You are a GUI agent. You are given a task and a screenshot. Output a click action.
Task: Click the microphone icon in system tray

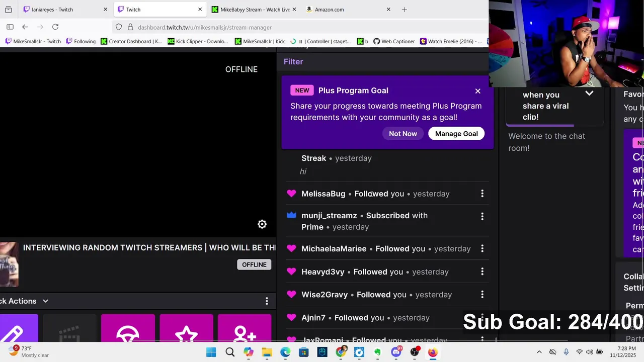click(x=566, y=352)
